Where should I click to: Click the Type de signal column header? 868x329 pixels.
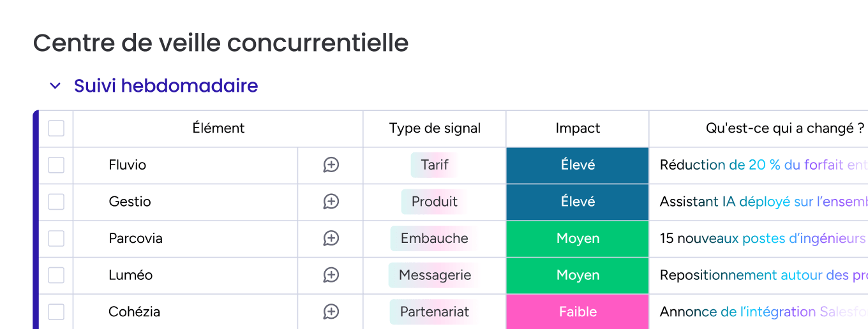pyautogui.click(x=435, y=128)
